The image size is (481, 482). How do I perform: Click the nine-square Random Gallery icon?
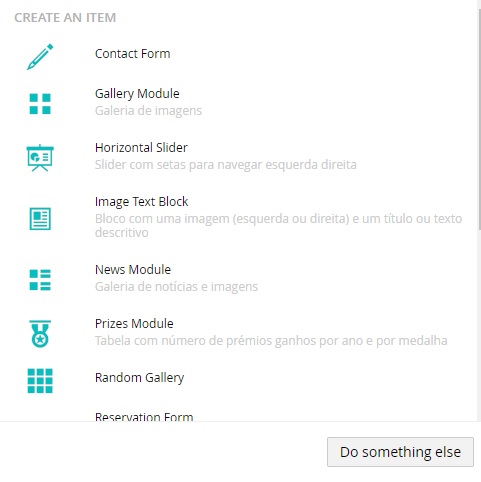point(40,381)
